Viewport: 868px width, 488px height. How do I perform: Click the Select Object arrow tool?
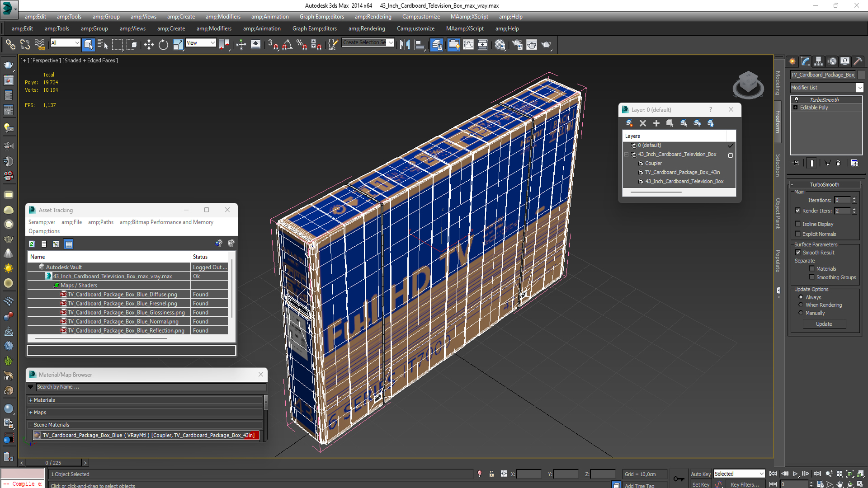click(x=89, y=44)
